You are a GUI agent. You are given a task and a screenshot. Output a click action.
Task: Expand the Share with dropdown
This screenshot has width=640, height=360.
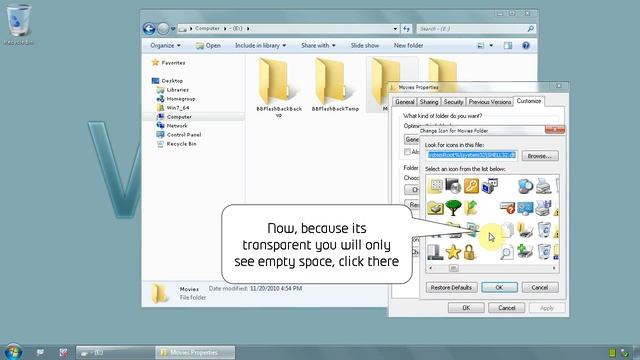point(318,45)
